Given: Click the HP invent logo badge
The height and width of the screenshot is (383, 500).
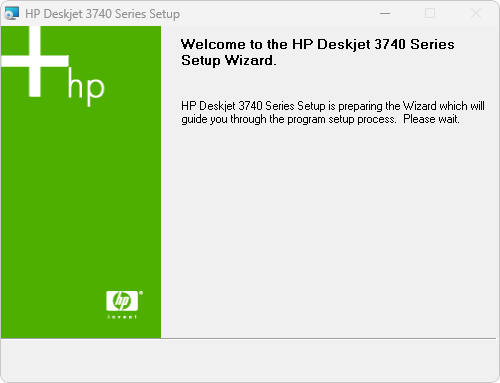Looking at the screenshot, I should 122,301.
